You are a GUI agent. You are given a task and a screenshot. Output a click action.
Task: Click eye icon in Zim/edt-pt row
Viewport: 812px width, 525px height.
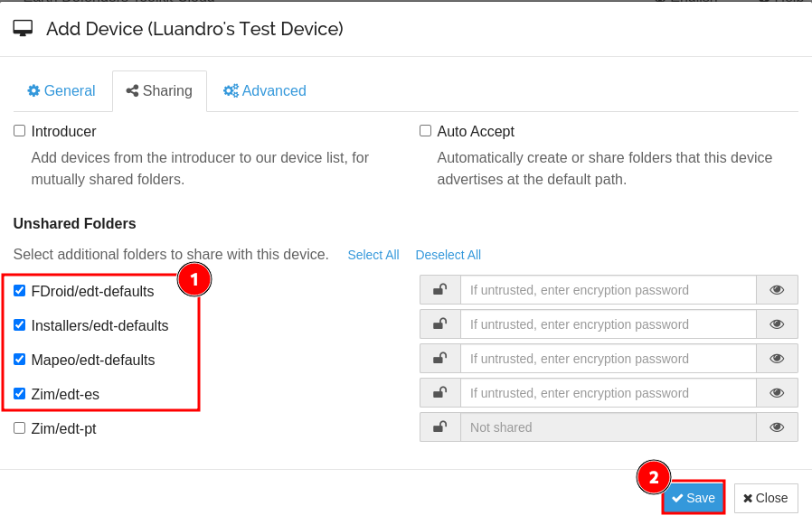777,427
